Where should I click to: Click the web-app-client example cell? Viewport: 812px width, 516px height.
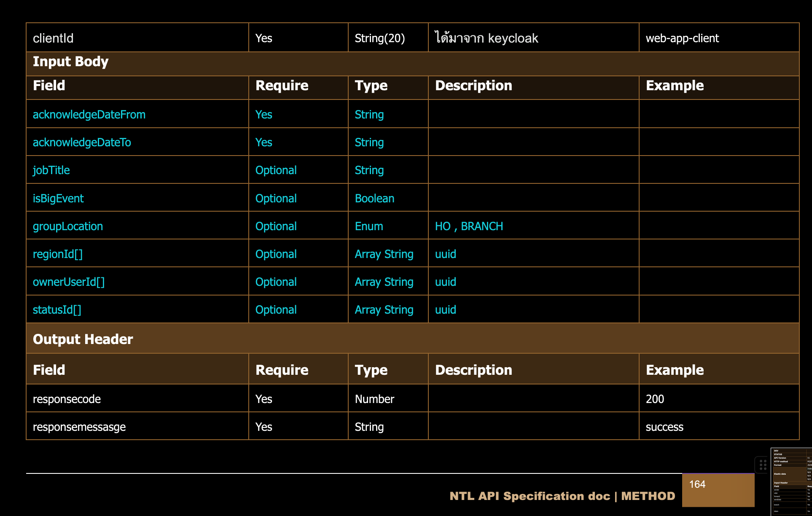click(682, 38)
